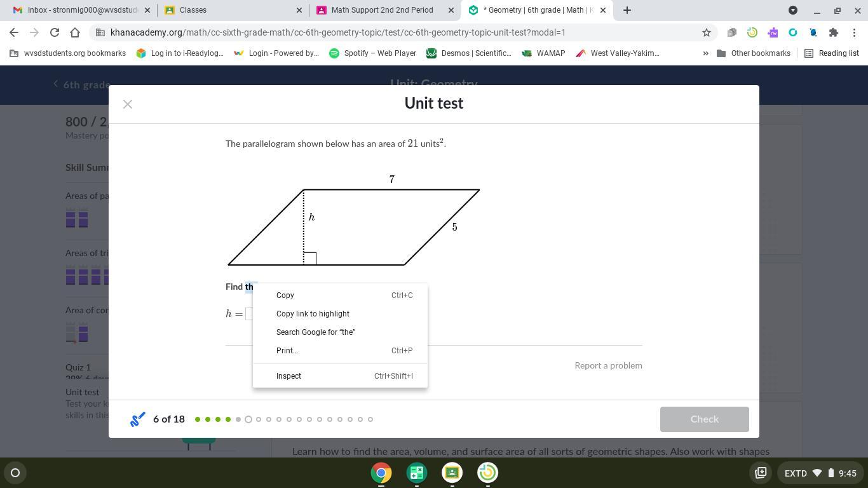Close the Math Support tab

pyautogui.click(x=451, y=10)
